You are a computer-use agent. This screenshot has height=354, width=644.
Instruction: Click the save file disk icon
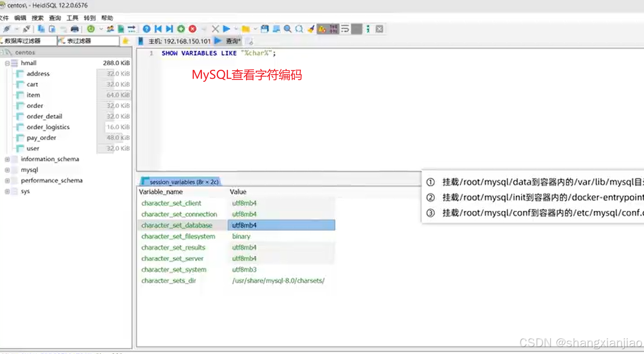[x=264, y=29]
